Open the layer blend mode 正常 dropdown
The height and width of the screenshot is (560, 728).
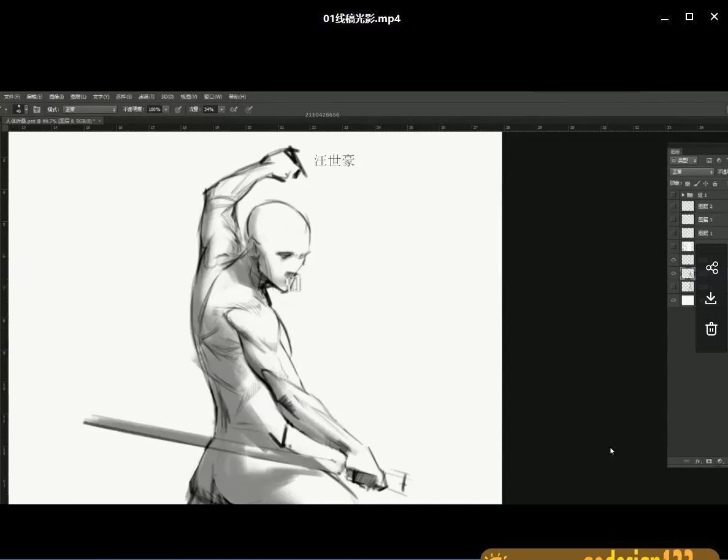click(691, 172)
